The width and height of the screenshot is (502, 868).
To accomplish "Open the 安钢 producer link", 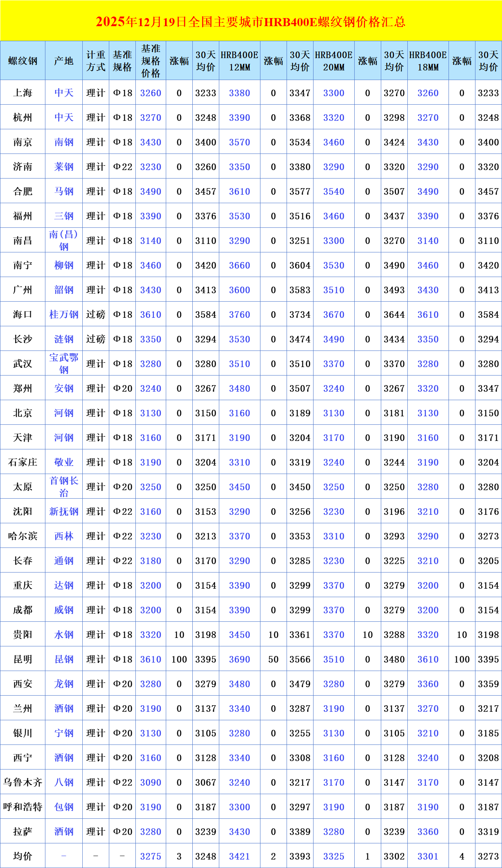I will tap(64, 389).
